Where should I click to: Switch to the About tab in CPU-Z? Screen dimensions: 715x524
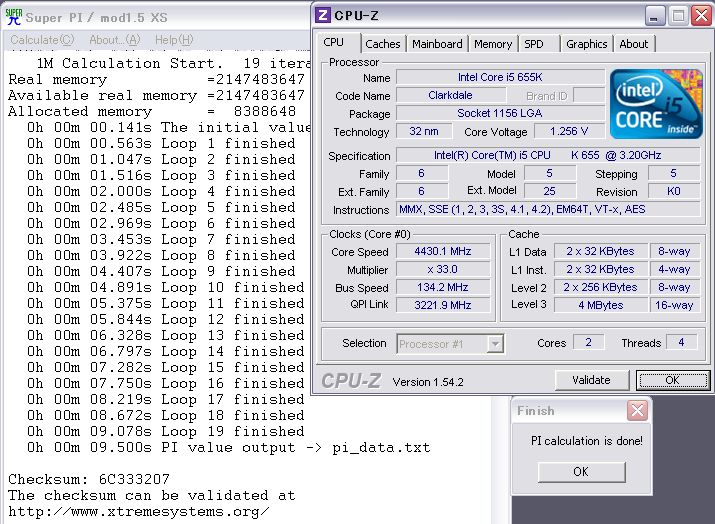click(x=634, y=44)
